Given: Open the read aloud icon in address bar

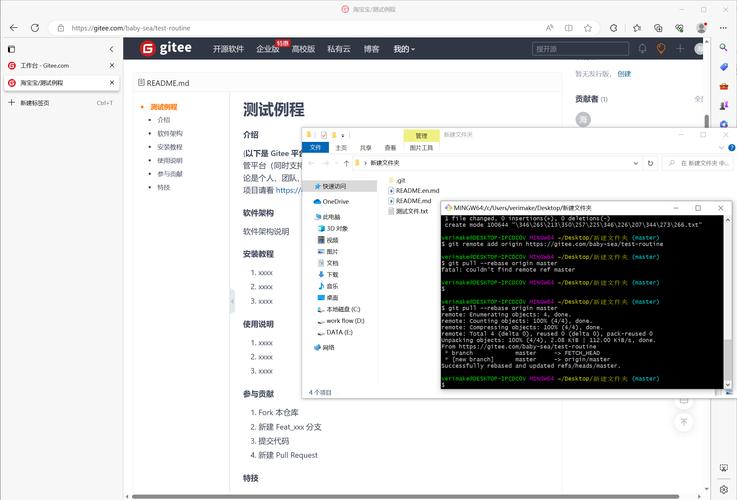Looking at the screenshot, I should (549, 28).
